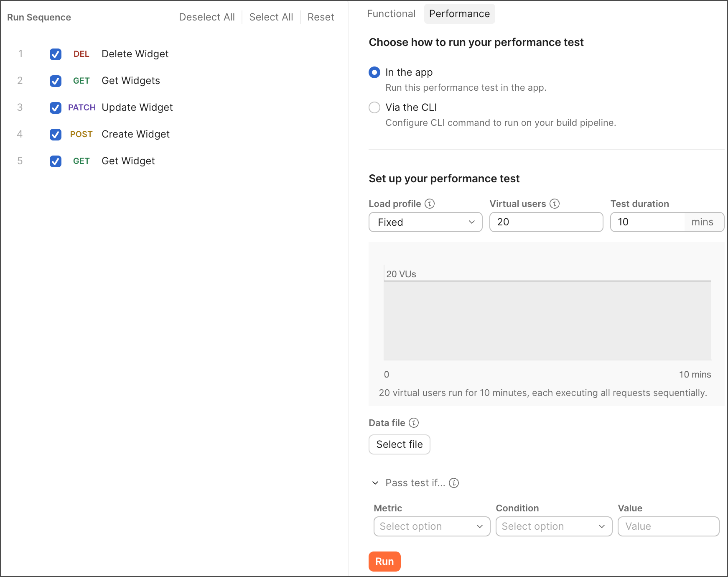Click the Run button
The image size is (728, 577).
[x=384, y=562]
